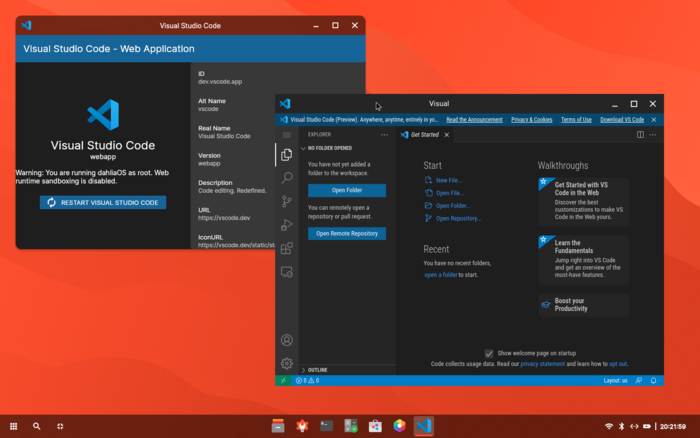Open the Download VS Code link
This screenshot has height=438, width=700.
click(x=621, y=119)
